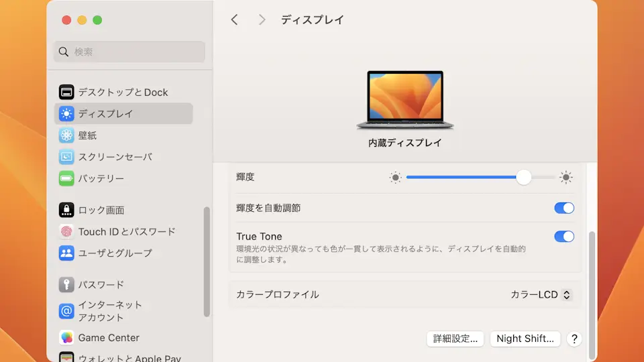Select Touch IDとパスワード fingerprint icon

[66, 232]
